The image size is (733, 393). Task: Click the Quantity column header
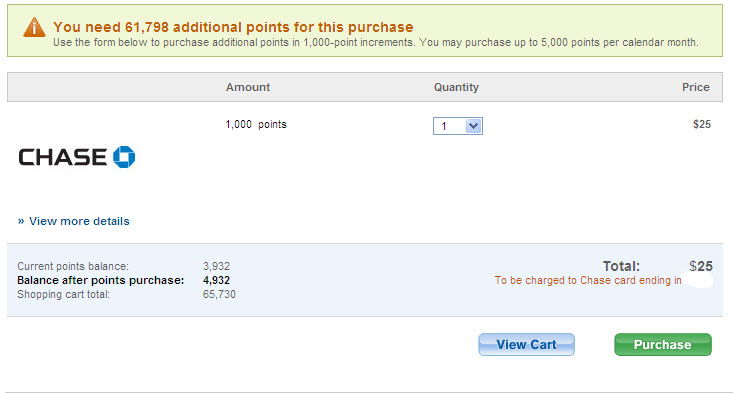[456, 87]
